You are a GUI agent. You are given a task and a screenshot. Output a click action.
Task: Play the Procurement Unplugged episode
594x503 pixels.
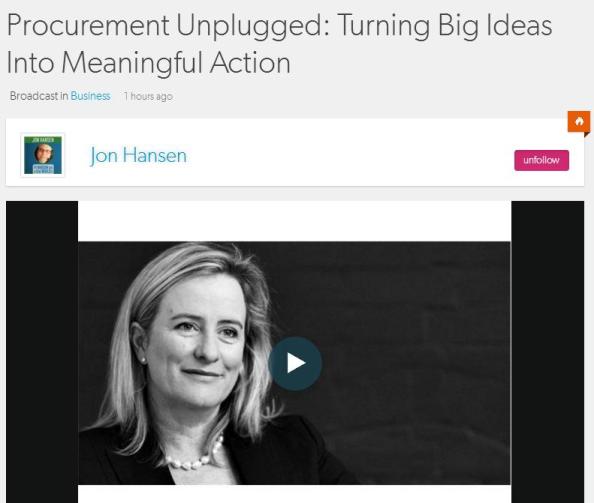coord(295,363)
